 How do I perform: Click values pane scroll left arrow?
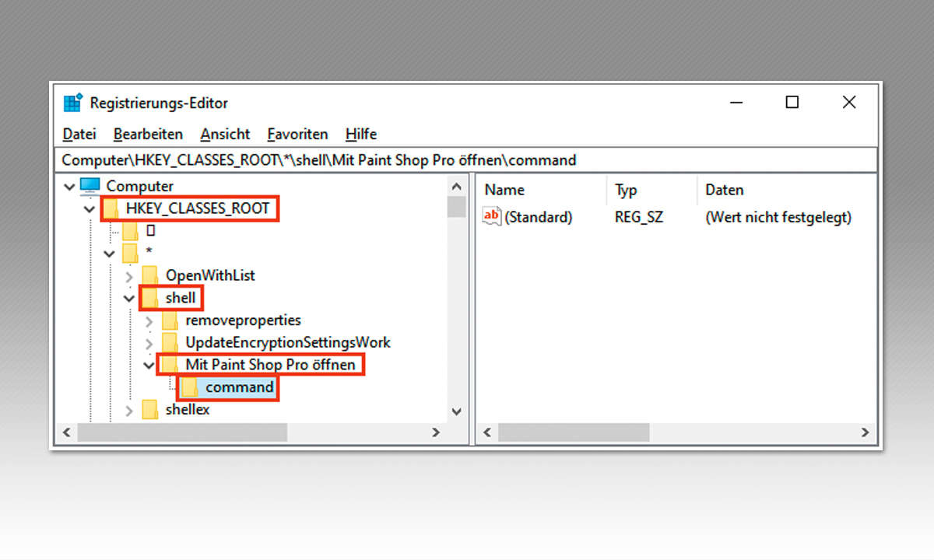pos(486,432)
